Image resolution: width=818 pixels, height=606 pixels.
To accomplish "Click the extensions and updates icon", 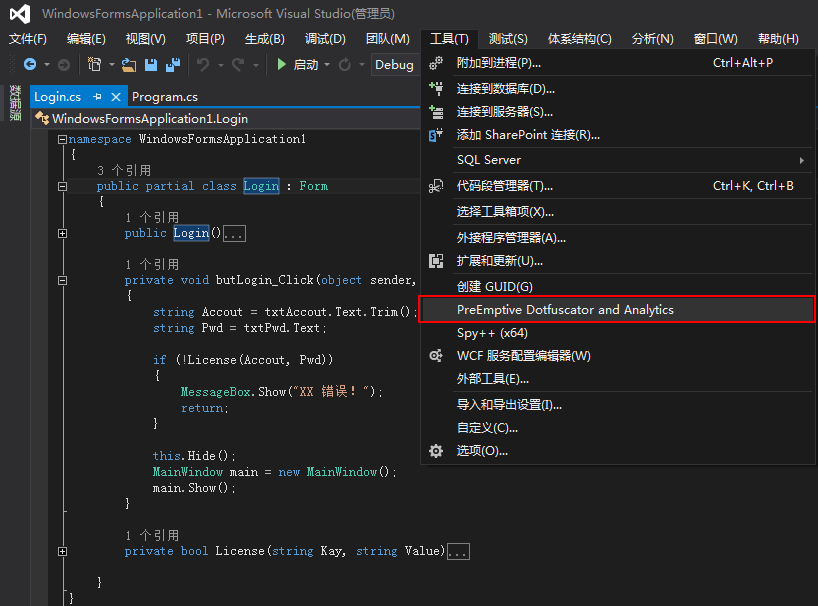I will coord(436,261).
